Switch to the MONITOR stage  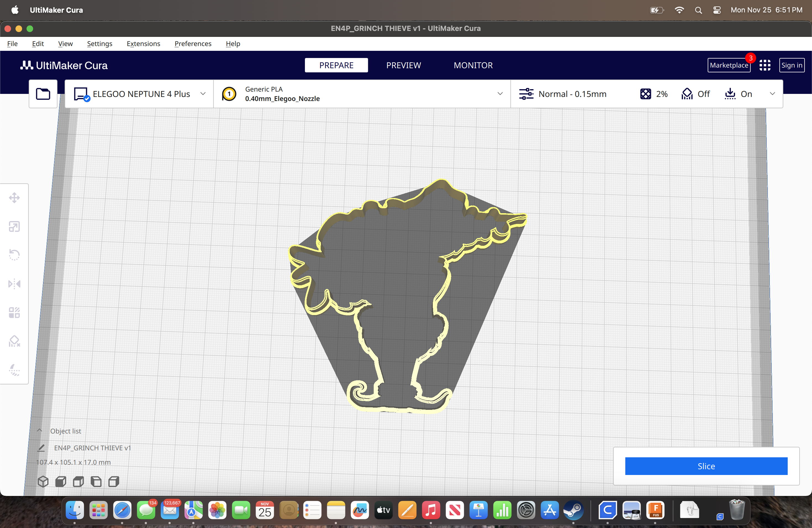tap(473, 65)
